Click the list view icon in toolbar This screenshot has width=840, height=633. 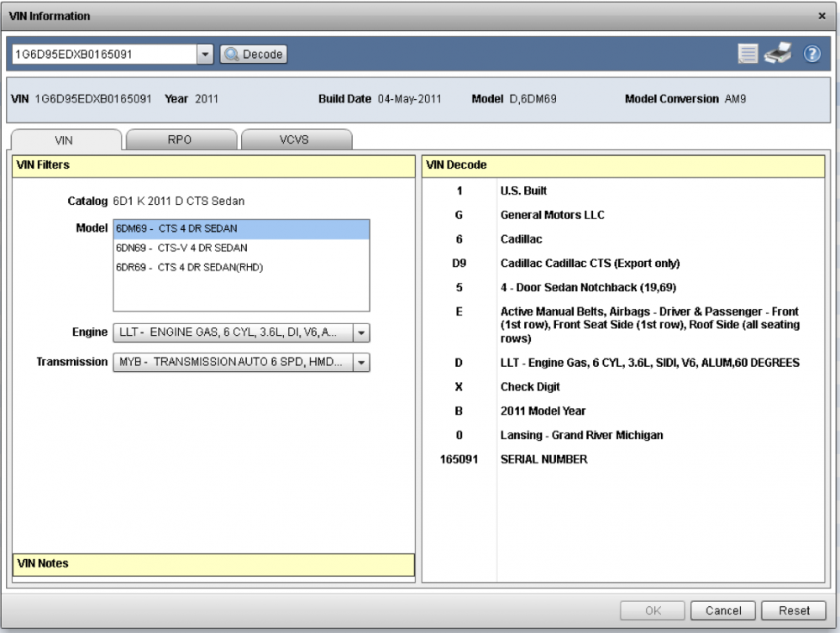tap(748, 55)
